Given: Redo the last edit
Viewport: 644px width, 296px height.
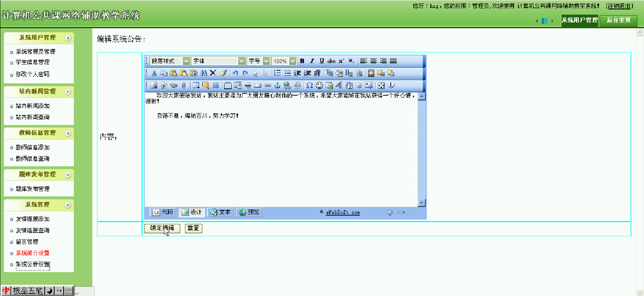Looking at the screenshot, I should [245, 73].
